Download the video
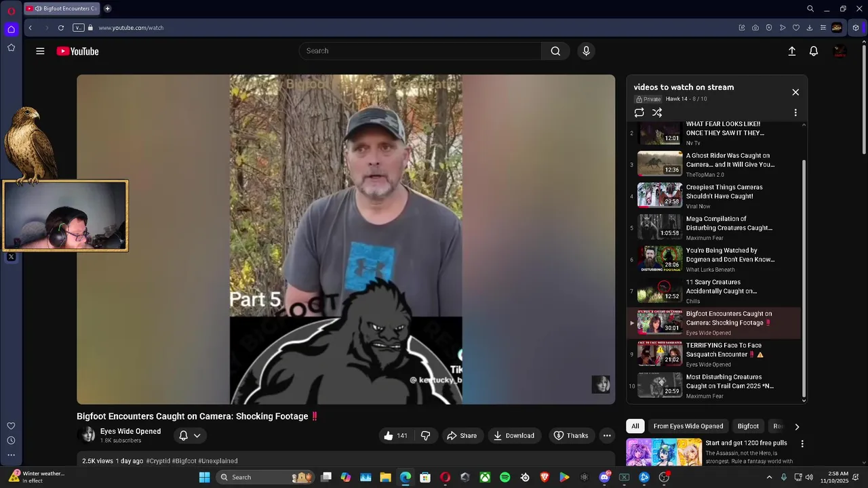The width and height of the screenshot is (868, 488). 513,436
